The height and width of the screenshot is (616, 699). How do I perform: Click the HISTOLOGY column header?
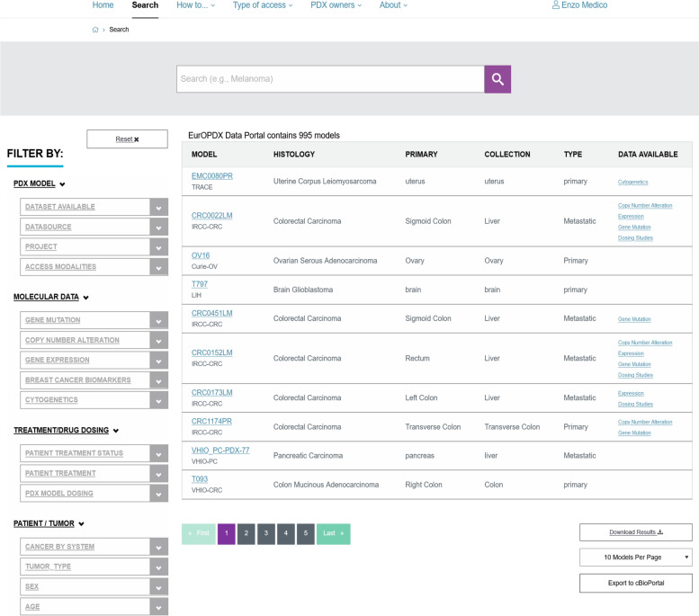pos(294,154)
